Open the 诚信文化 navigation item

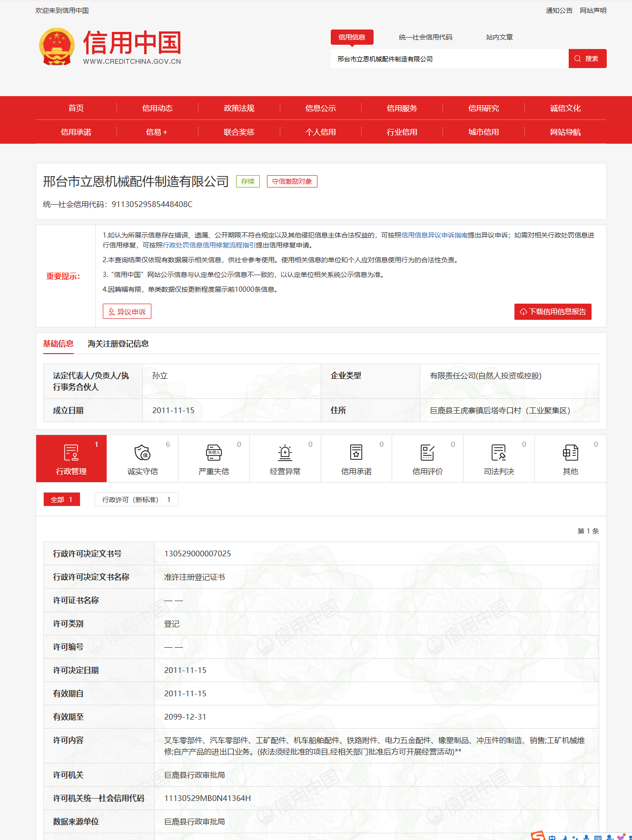tap(565, 108)
